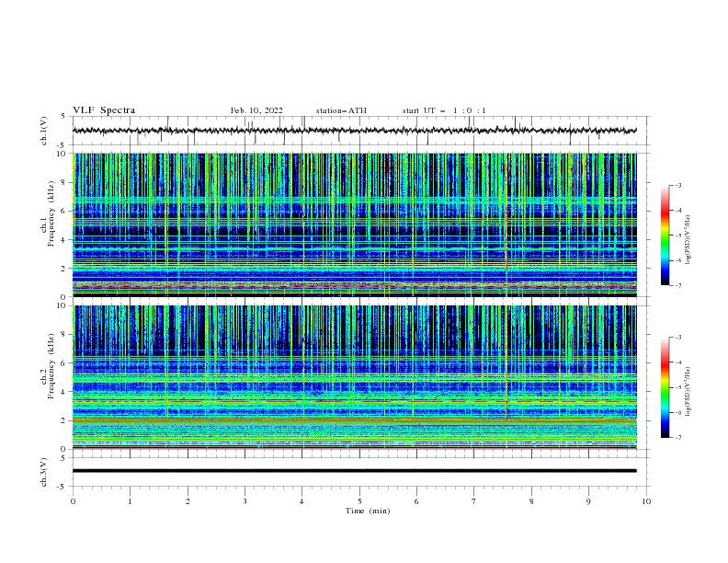Click the upper PSD color scale bar
Viewport: 728px width, 563px height.
[665, 236]
